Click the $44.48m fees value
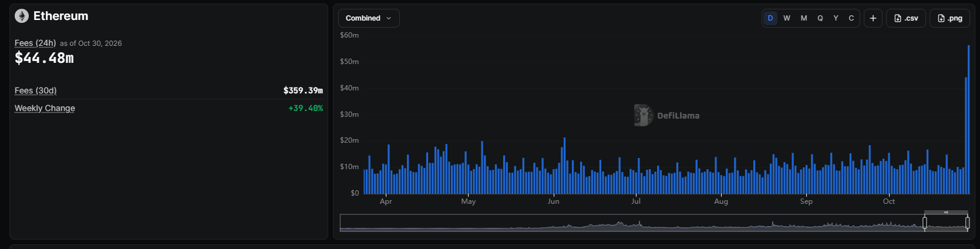Viewport: 980px width, 249px height. coord(44,58)
